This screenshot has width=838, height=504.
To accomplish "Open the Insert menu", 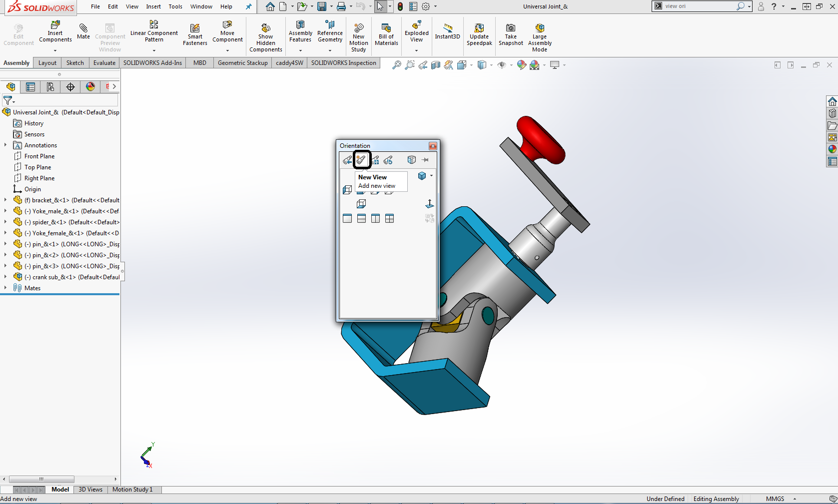I will coord(153,6).
